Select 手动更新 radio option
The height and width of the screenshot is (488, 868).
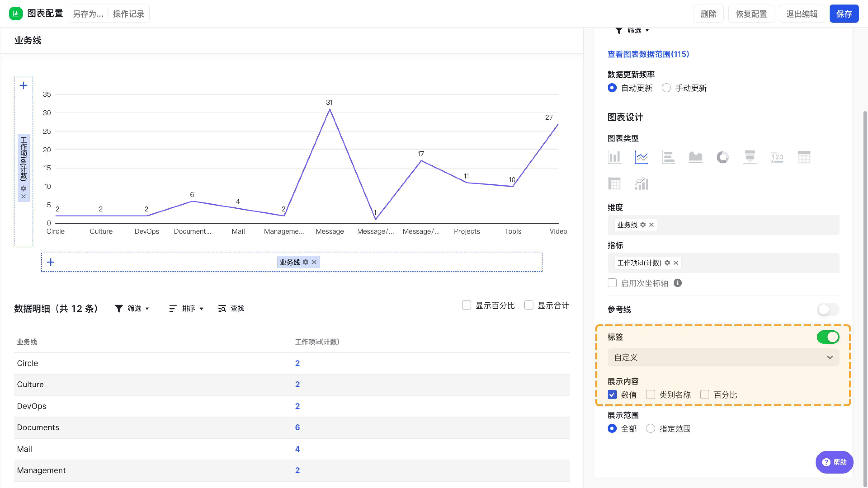666,88
